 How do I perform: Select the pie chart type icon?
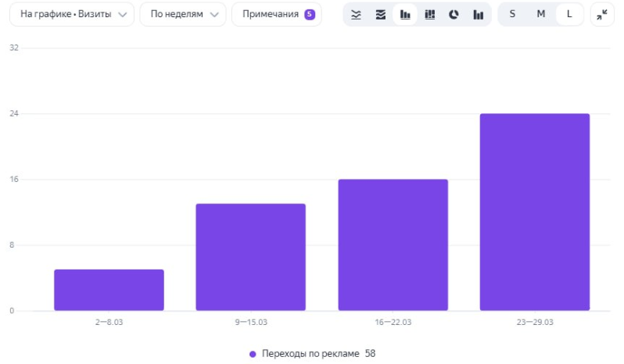[x=454, y=15]
